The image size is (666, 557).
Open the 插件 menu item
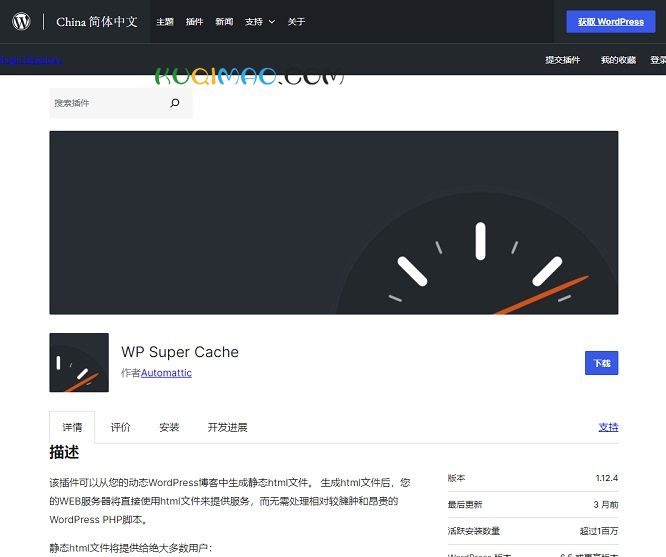[x=195, y=22]
